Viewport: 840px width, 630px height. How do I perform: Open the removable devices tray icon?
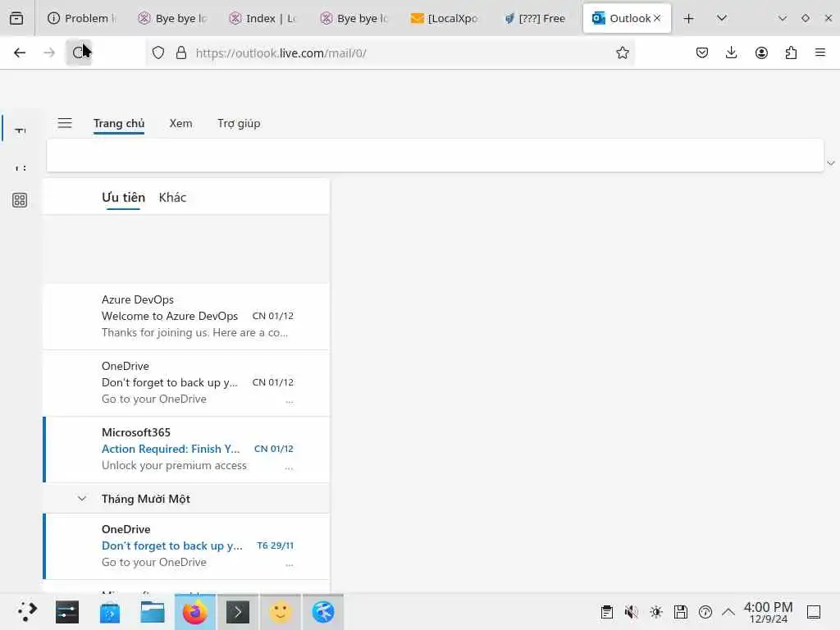coord(681,612)
